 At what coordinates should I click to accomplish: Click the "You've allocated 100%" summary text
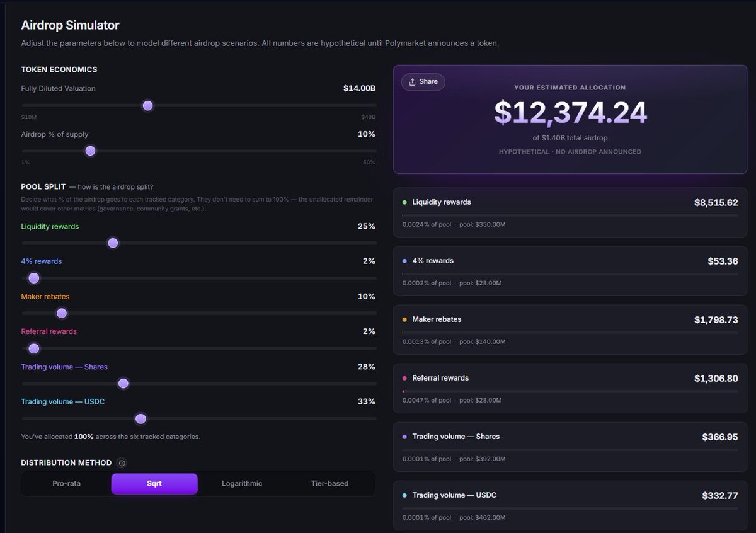pos(111,437)
